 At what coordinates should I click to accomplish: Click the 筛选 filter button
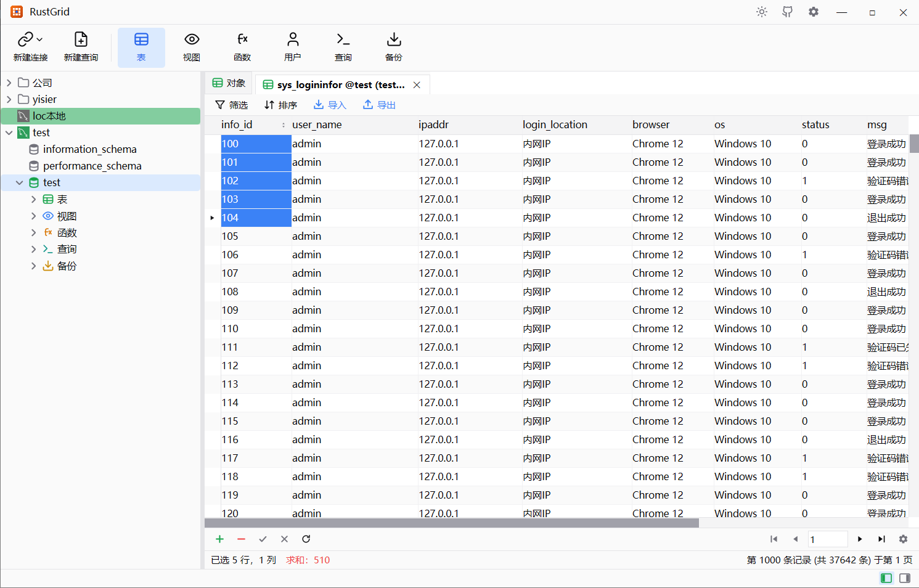[x=231, y=105]
